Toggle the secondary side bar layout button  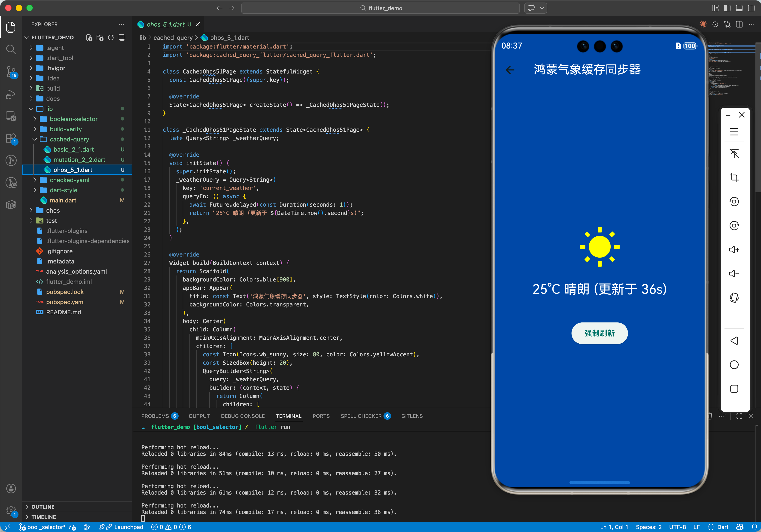coord(751,8)
